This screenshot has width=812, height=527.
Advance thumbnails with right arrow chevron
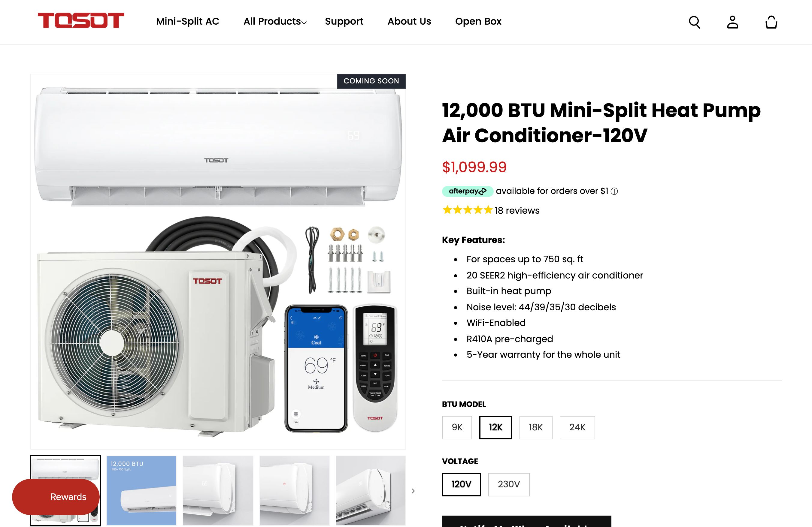point(413,491)
